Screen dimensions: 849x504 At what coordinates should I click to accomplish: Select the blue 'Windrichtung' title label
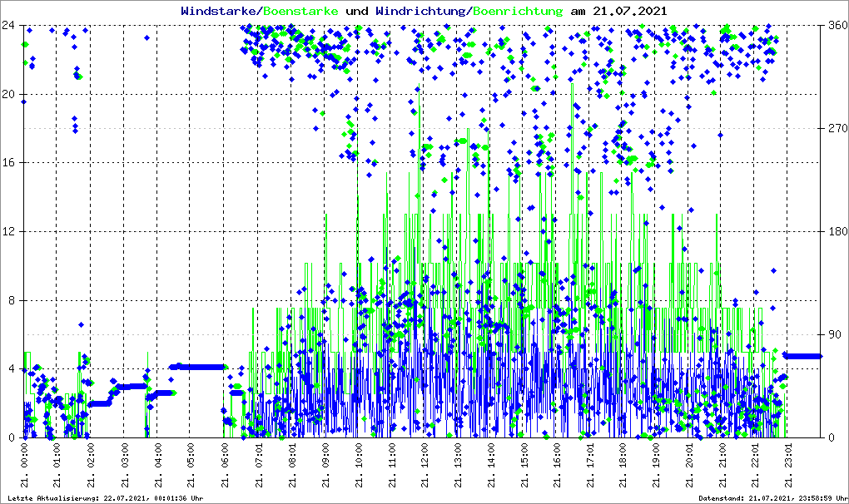click(420, 12)
